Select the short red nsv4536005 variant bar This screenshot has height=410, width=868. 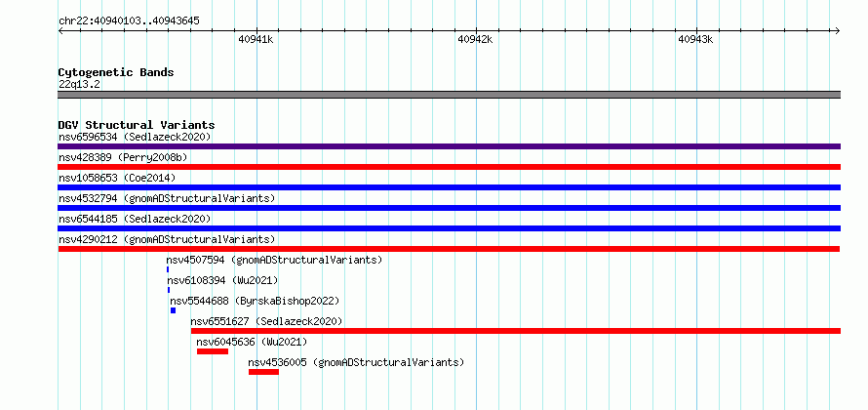click(x=264, y=372)
